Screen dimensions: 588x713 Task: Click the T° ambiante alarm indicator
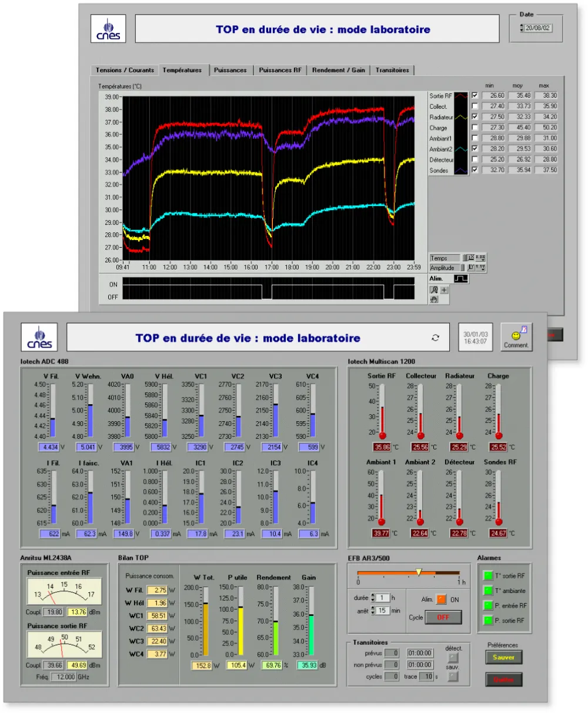(x=488, y=590)
